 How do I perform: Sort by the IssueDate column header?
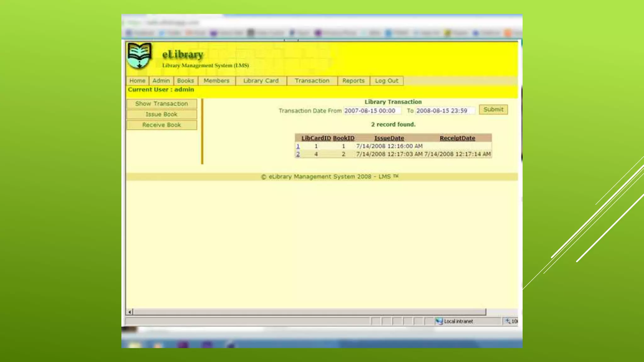[389, 138]
